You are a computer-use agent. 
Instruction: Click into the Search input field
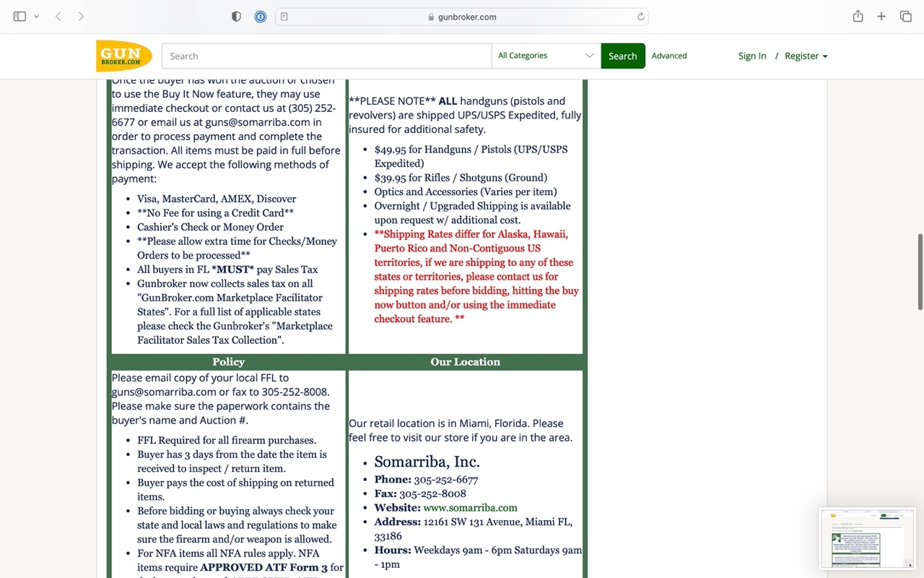tap(326, 56)
